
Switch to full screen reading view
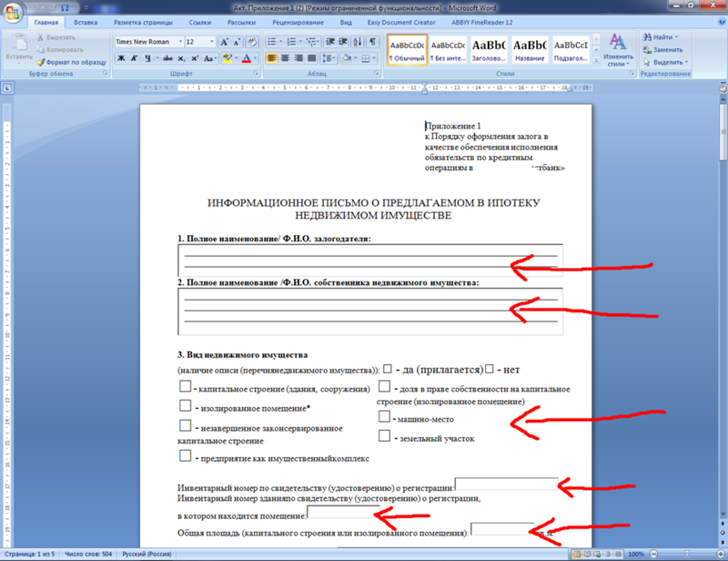(x=587, y=554)
